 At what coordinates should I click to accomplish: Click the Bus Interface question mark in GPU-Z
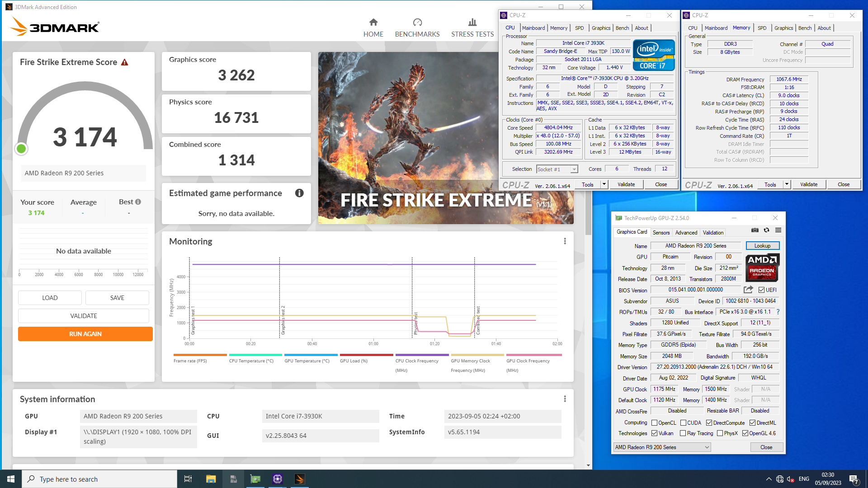pyautogui.click(x=778, y=312)
